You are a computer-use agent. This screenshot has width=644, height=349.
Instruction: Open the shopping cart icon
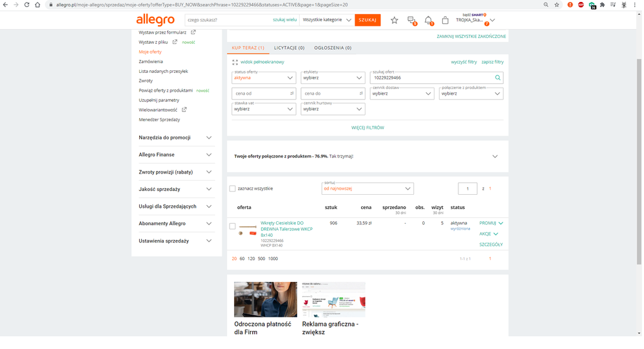click(x=445, y=21)
